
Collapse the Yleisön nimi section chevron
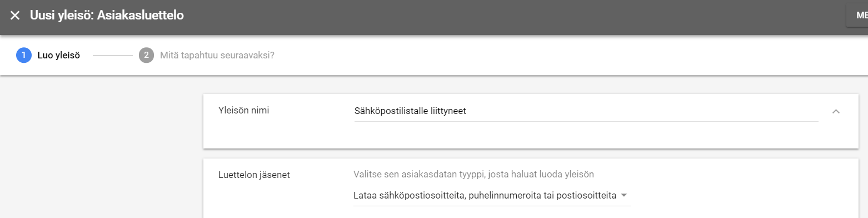tap(836, 111)
